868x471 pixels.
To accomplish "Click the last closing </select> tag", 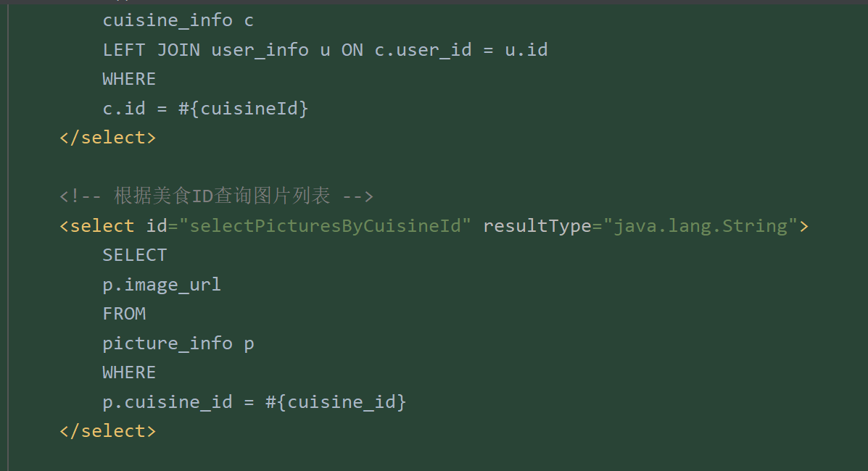I will click(x=107, y=431).
